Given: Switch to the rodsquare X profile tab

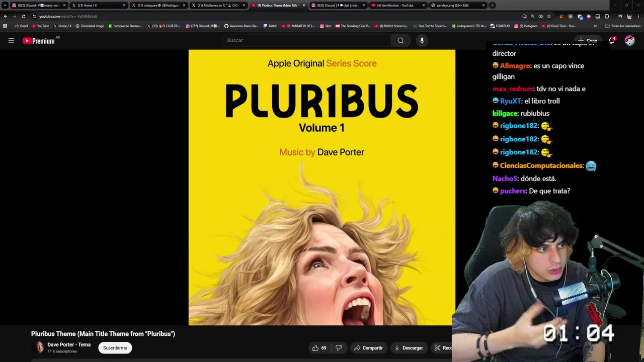Looking at the screenshot, I should tap(158, 5).
